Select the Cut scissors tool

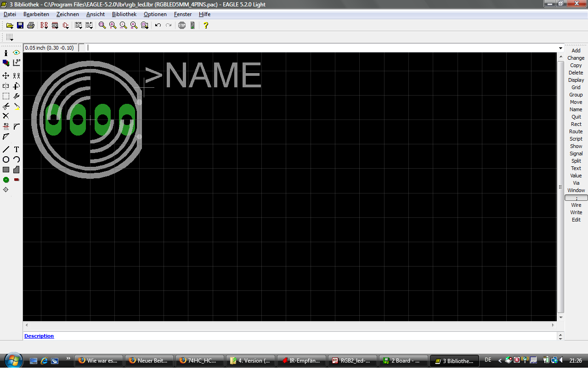[6, 106]
